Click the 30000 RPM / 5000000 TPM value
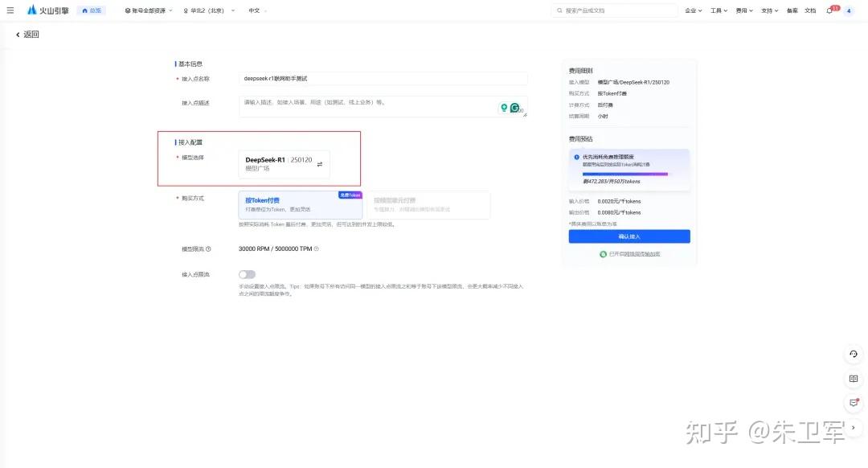The width and height of the screenshot is (868, 468). coord(275,249)
